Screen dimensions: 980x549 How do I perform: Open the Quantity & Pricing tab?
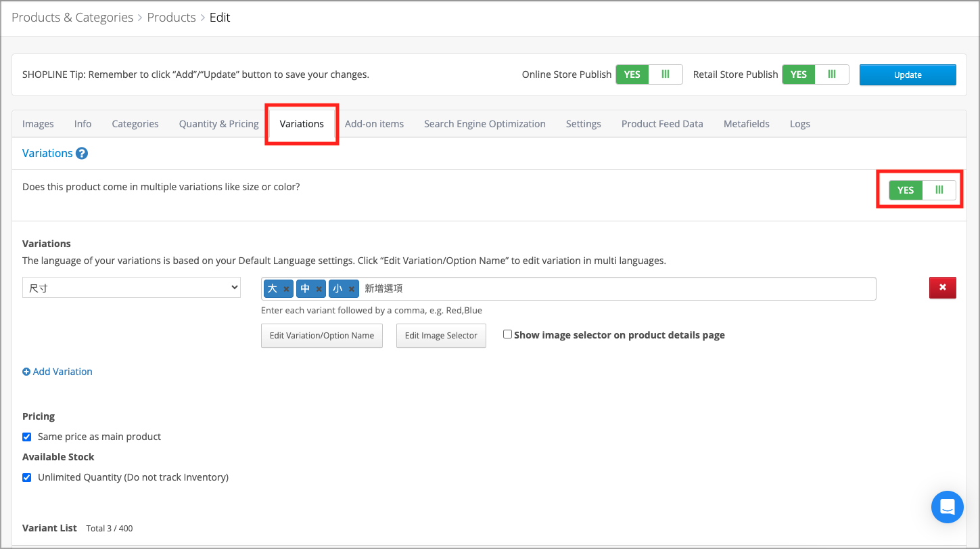coord(218,124)
